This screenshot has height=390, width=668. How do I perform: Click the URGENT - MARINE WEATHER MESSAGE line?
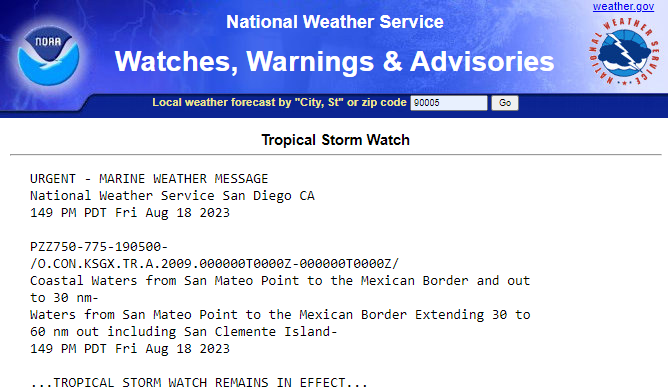coord(149,179)
